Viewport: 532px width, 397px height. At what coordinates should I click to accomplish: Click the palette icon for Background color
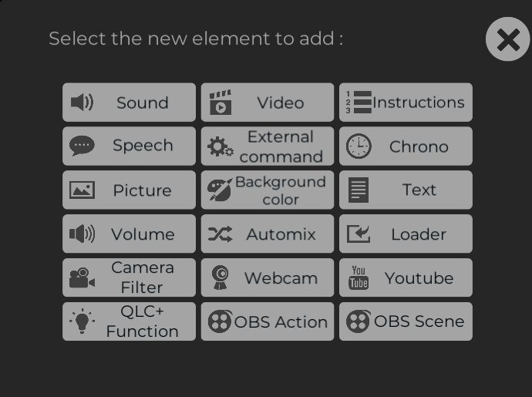click(x=221, y=190)
